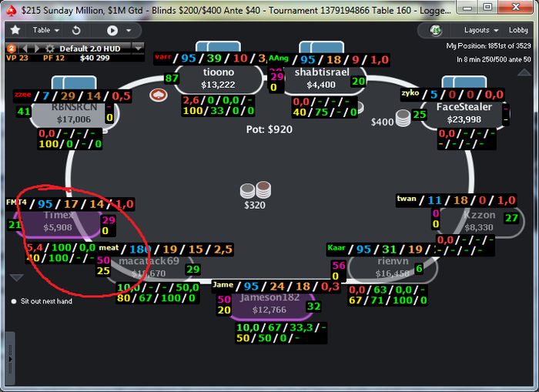The image size is (539, 392).
Task: Click the '$40 299' HUD hero stat
Action: pos(95,58)
